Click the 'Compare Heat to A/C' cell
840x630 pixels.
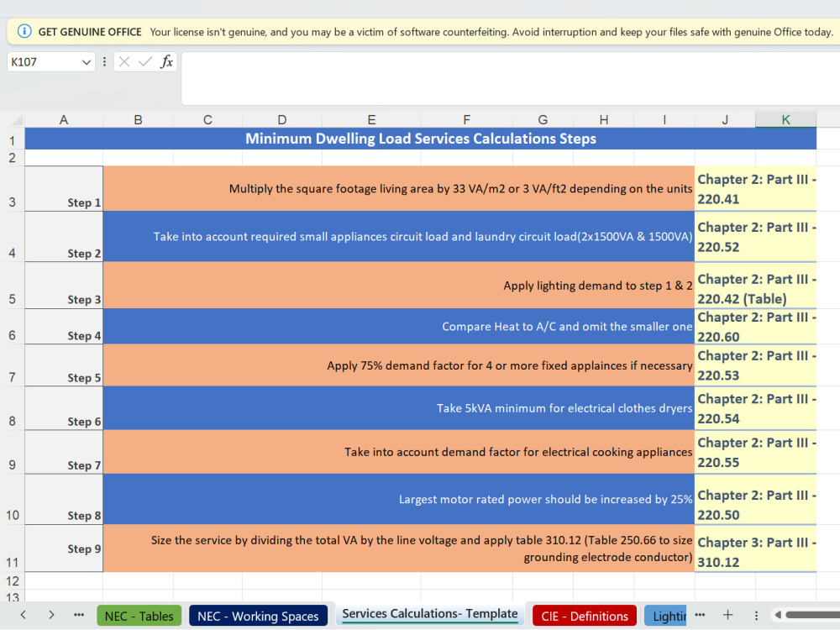coord(398,326)
